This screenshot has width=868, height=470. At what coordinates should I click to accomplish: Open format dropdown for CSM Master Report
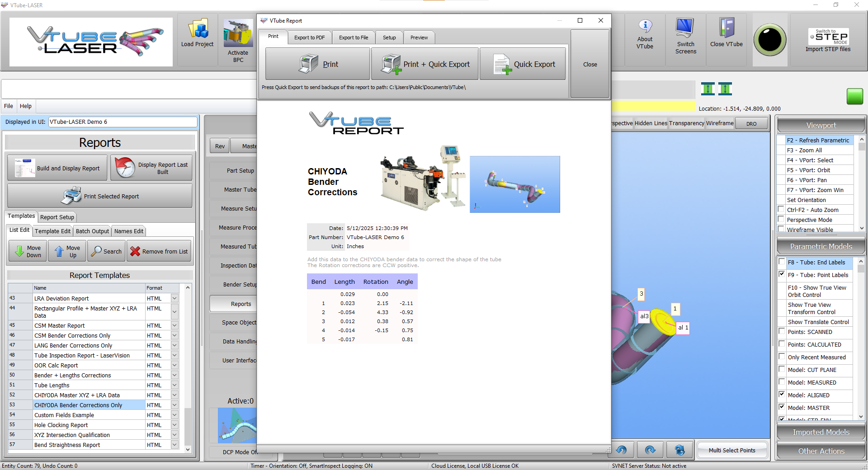click(175, 325)
